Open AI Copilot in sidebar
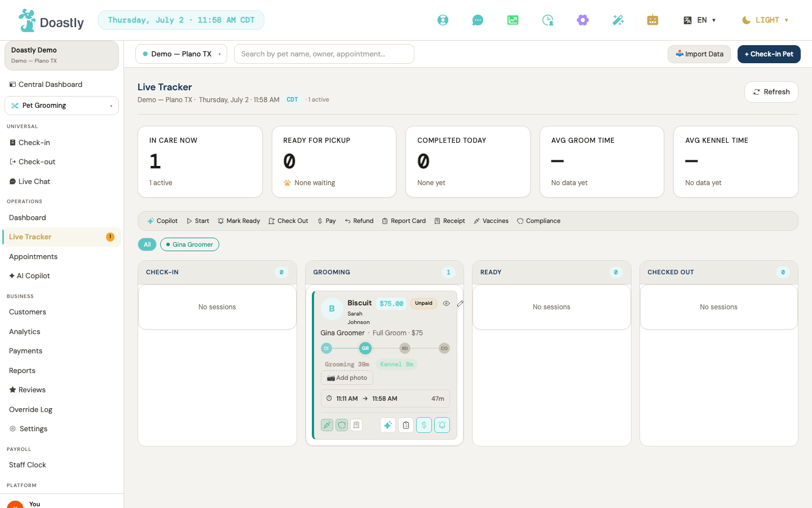The image size is (812, 508). (x=61, y=276)
